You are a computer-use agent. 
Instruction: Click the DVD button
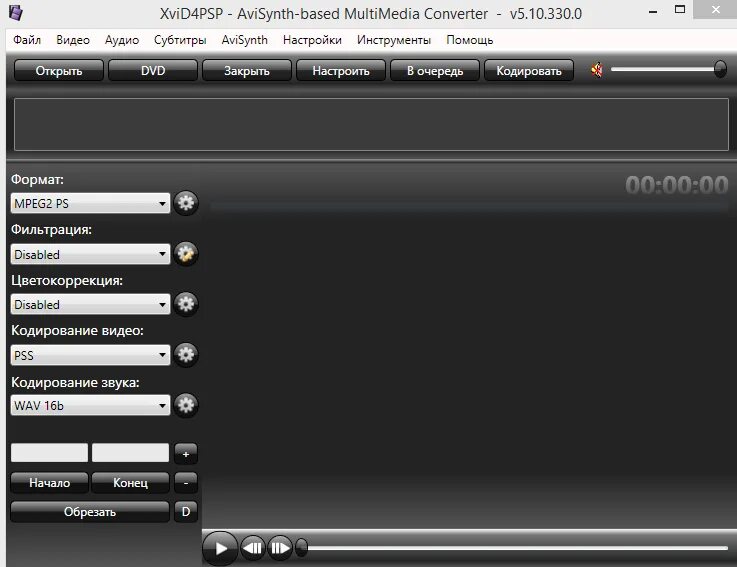coord(153,71)
